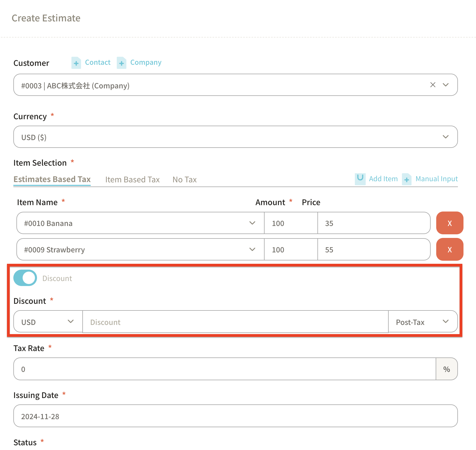Open the Currency USD ($) dropdown
Image resolution: width=476 pixels, height=450 pixels.
click(x=235, y=137)
